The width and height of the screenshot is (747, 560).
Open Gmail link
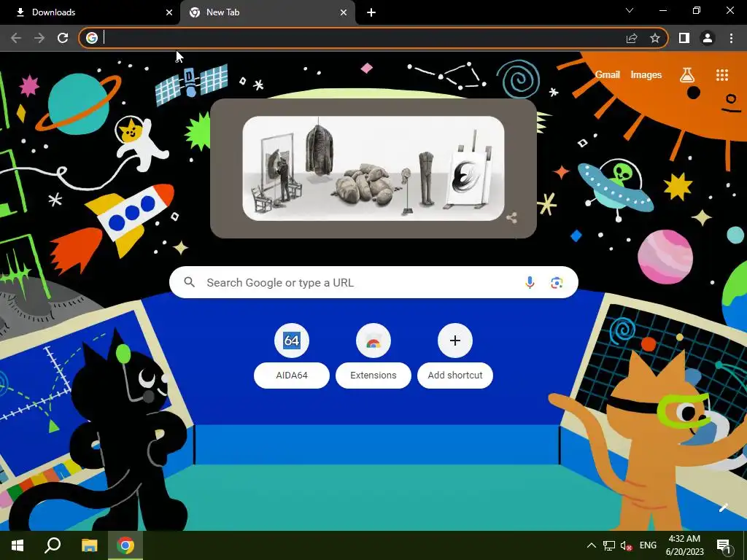click(x=608, y=75)
